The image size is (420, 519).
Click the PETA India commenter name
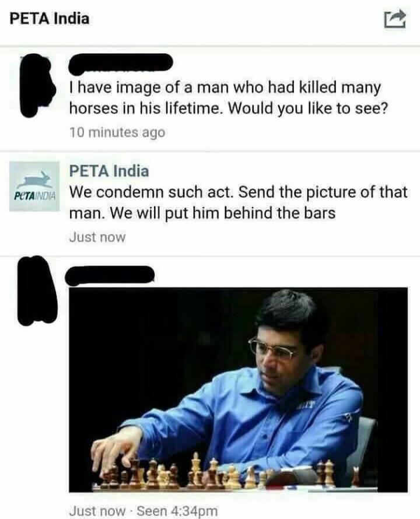click(x=109, y=171)
